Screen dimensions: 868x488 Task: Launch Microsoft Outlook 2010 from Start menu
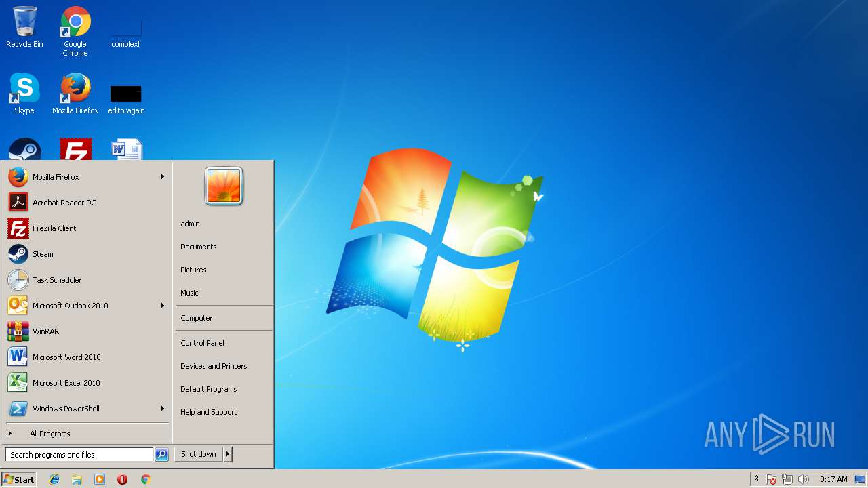pyautogui.click(x=86, y=306)
